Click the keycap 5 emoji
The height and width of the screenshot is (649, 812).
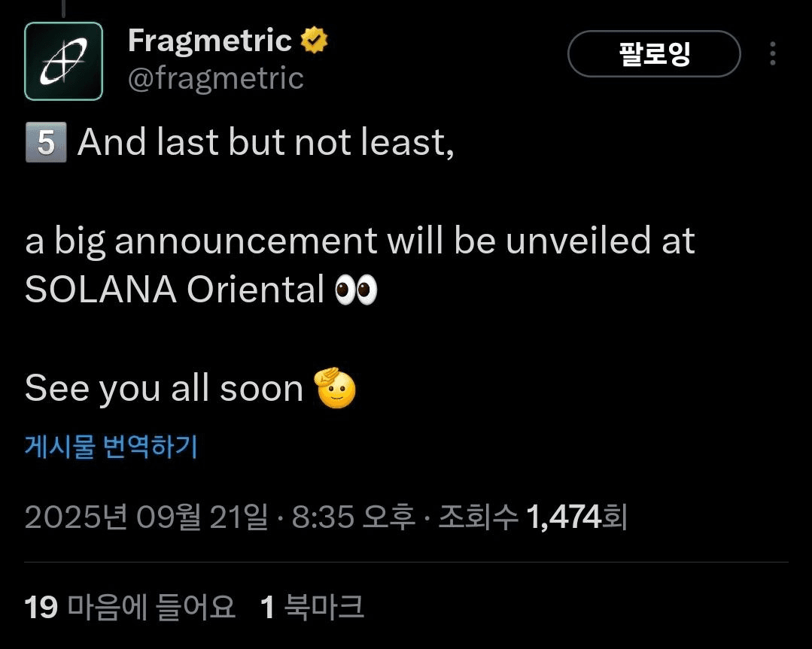(x=46, y=142)
